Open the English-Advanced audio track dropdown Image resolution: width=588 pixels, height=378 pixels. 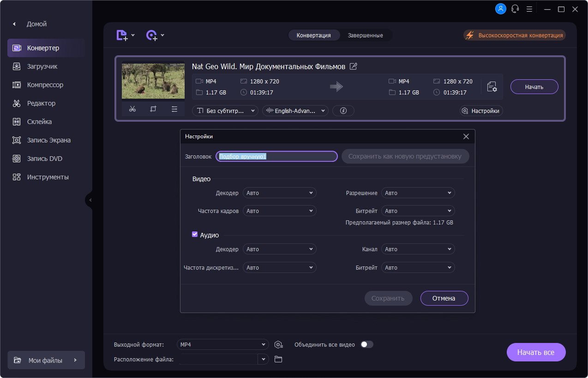coord(295,111)
